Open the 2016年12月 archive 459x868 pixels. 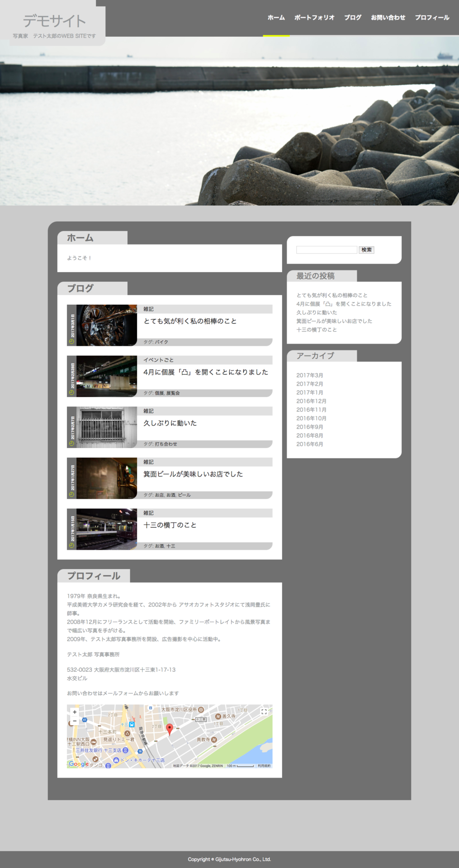tap(311, 401)
